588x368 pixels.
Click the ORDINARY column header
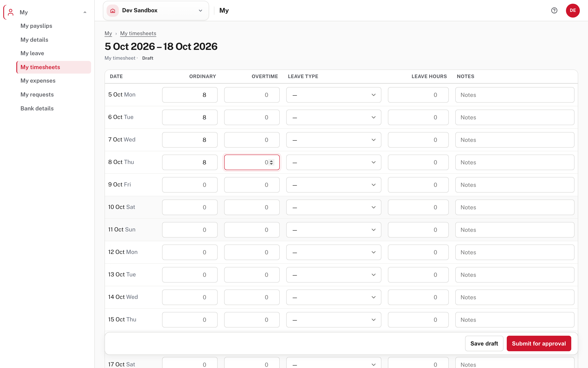point(202,76)
